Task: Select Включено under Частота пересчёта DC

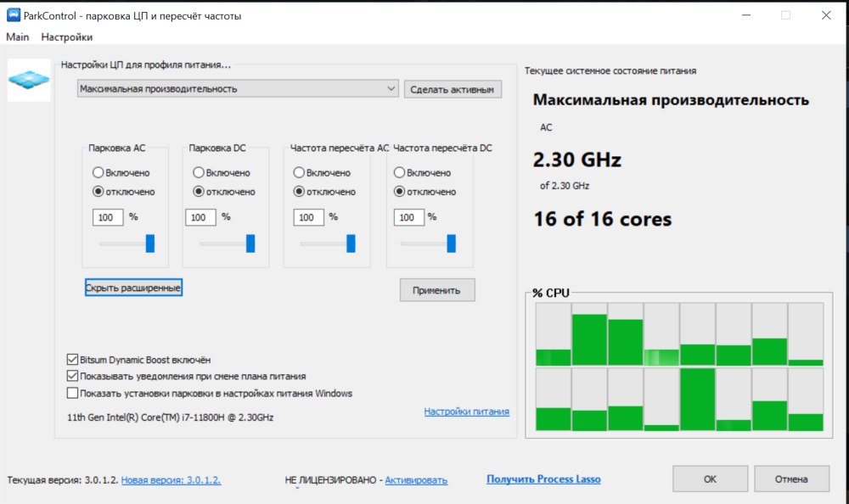Action: [x=400, y=173]
